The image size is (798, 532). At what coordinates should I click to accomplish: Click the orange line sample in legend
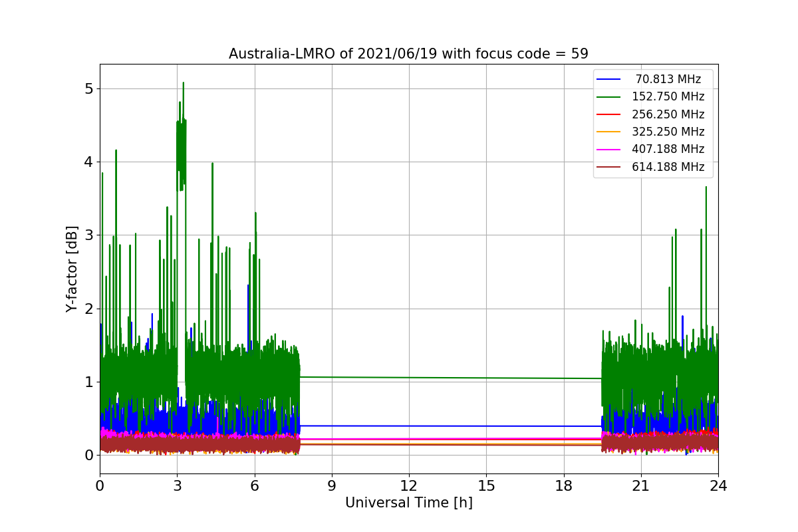click(x=609, y=132)
